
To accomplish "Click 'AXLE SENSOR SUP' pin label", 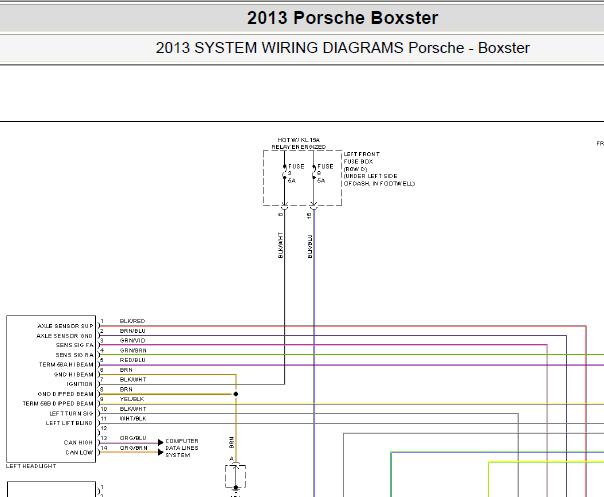I will pyautogui.click(x=65, y=326).
